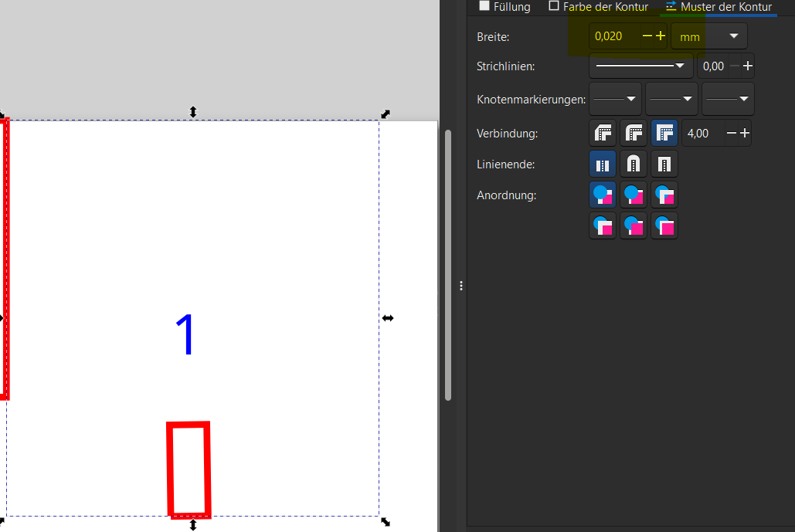Click the bottom-center vertical scale handle
The image size is (795, 532).
coord(192,525)
